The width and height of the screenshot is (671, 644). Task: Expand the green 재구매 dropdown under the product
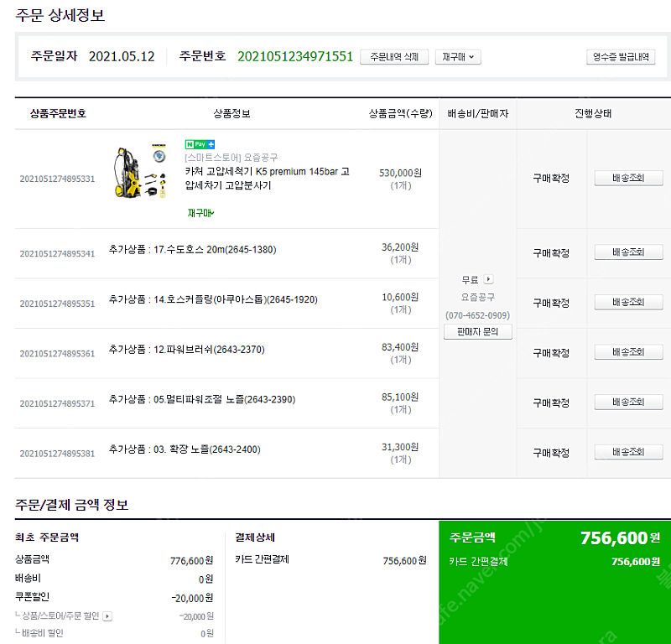[200, 213]
